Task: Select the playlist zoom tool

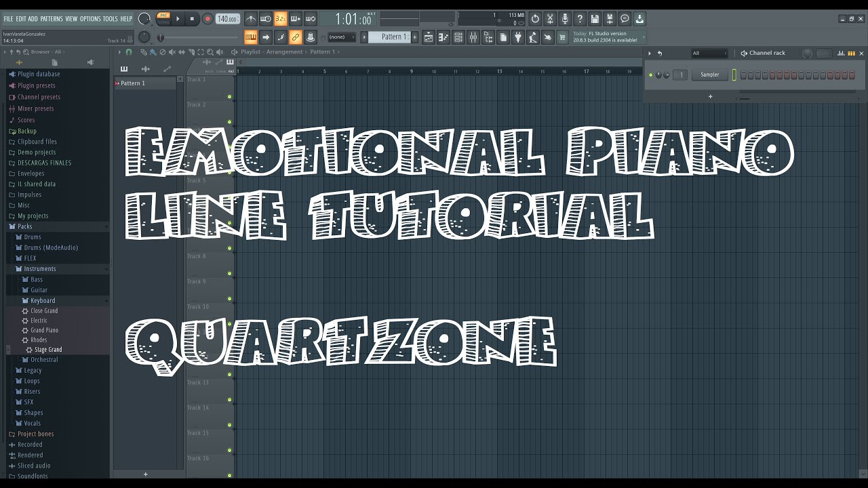Action: (x=210, y=52)
